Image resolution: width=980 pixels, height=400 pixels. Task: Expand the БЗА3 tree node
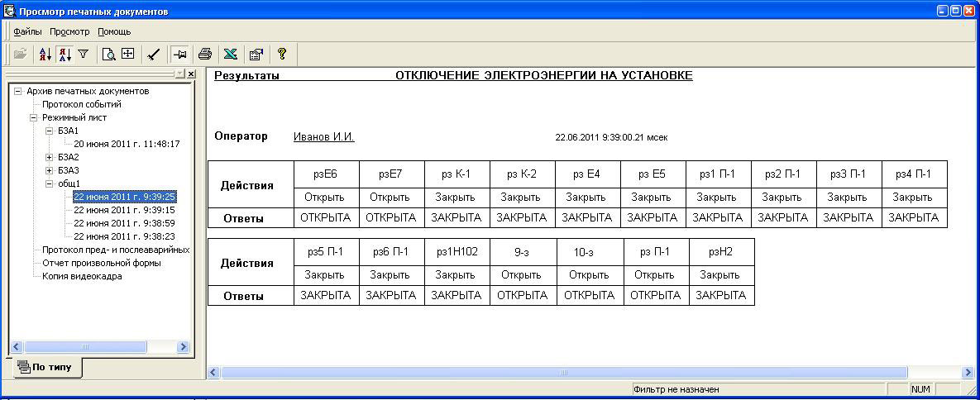[x=50, y=170]
